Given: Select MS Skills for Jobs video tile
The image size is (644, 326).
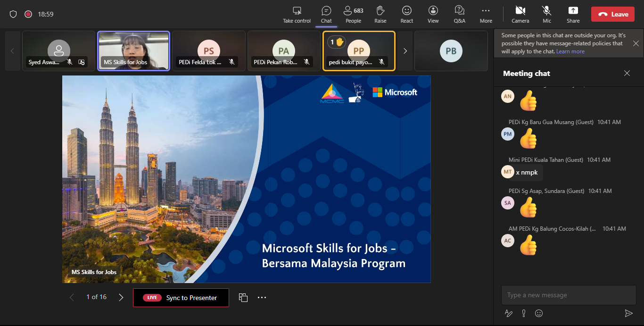Looking at the screenshot, I should click(133, 51).
